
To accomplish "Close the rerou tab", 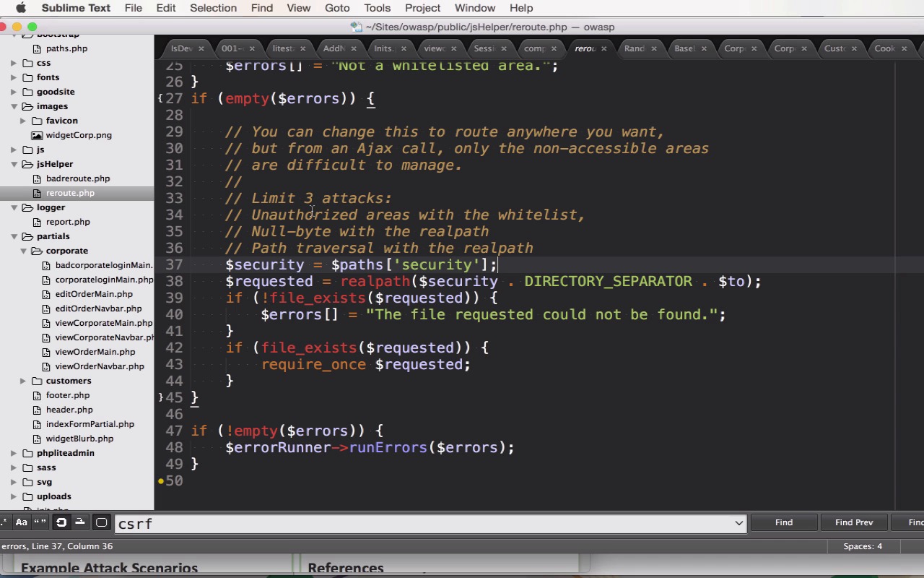I will tap(603, 48).
